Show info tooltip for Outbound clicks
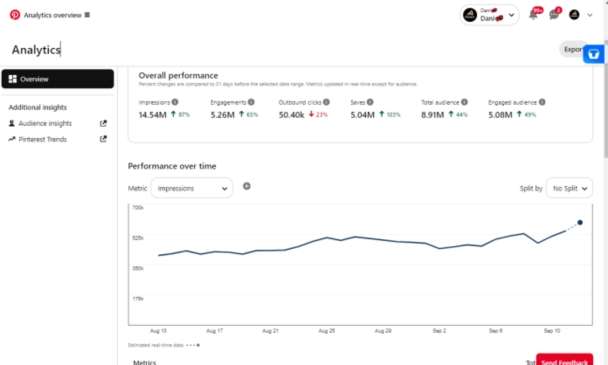 [326, 102]
